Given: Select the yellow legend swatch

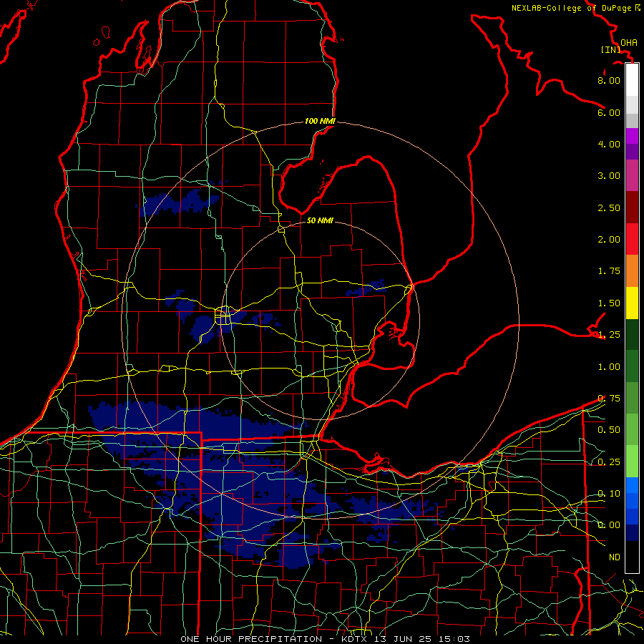Looking at the screenshot, I should click(632, 303).
